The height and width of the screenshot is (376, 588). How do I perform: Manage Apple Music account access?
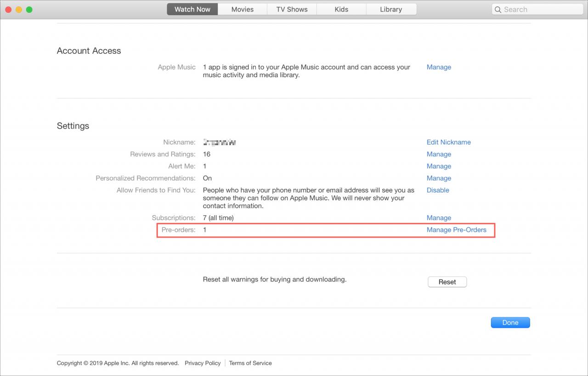439,67
